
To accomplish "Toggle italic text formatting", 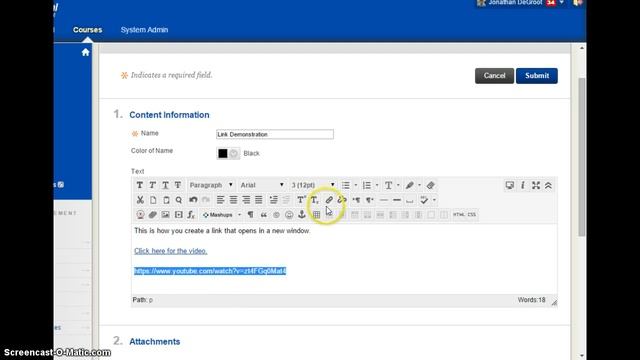I will (152, 185).
